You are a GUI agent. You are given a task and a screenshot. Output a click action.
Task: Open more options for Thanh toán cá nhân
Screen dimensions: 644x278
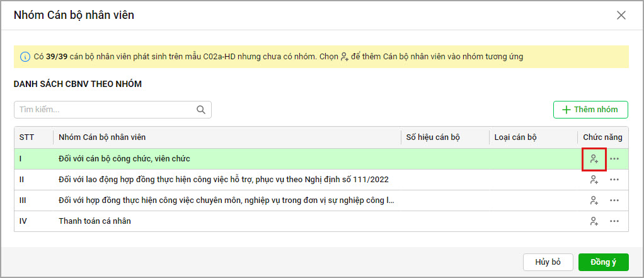tap(614, 221)
